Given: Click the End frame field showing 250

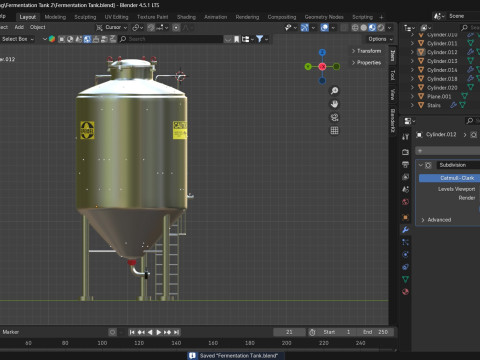Looking at the screenshot, I should click(375, 332).
